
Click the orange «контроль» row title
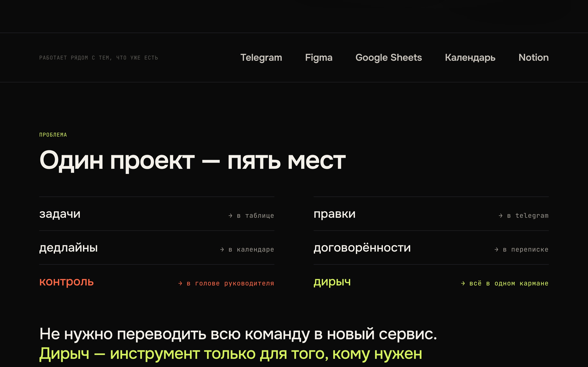(67, 282)
